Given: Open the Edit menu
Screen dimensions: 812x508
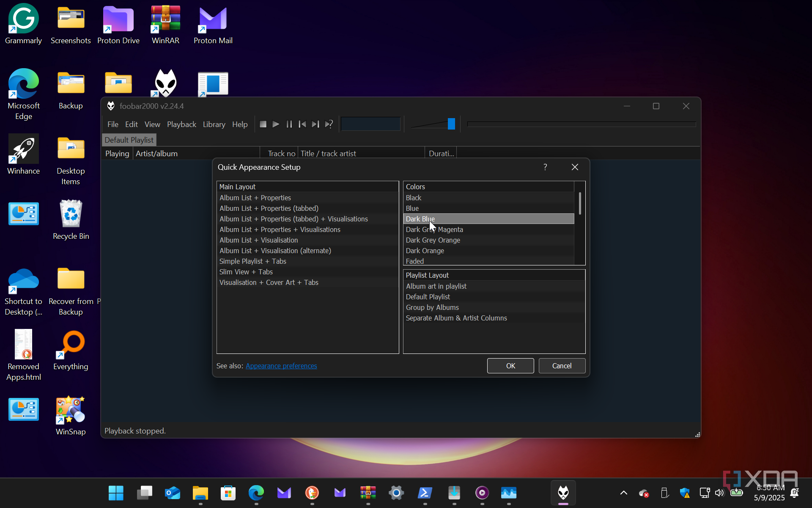Looking at the screenshot, I should (132, 124).
